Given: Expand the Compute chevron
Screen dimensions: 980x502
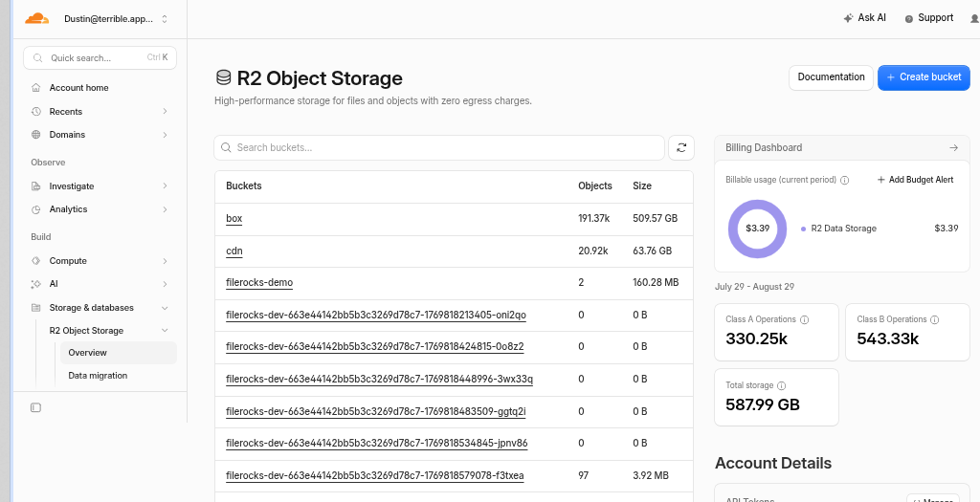Looking at the screenshot, I should click(x=165, y=260).
